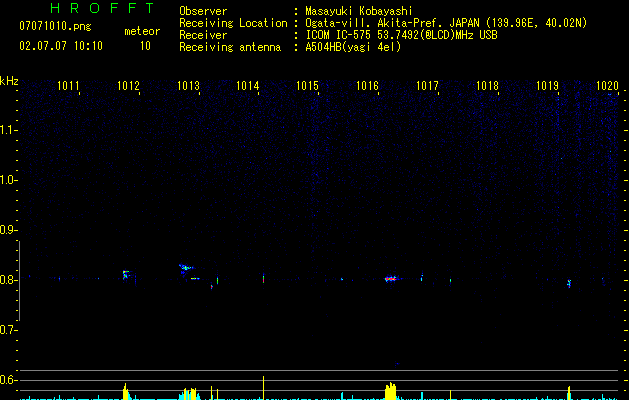Click the kHz axis unit label
The height and width of the screenshot is (400, 629).
pos(9,81)
